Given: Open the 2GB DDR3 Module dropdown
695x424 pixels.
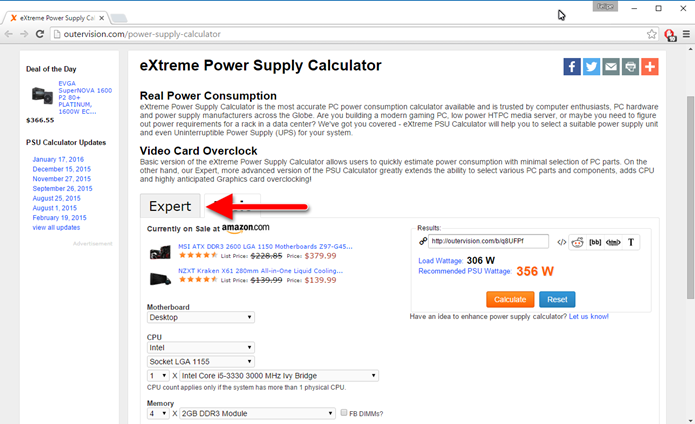Looking at the screenshot, I should (257, 413).
